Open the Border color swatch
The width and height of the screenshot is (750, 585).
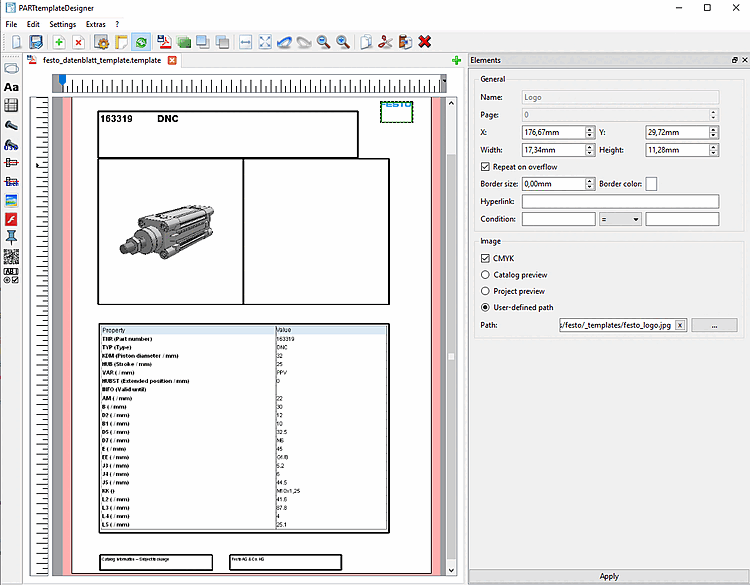(651, 184)
